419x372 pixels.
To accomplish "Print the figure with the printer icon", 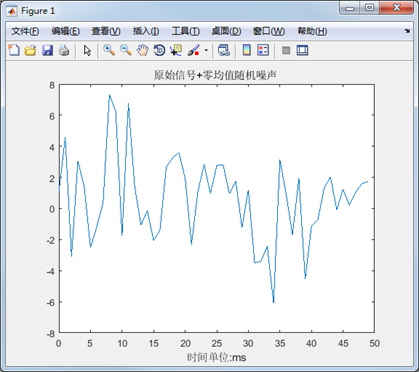I will tap(64, 51).
